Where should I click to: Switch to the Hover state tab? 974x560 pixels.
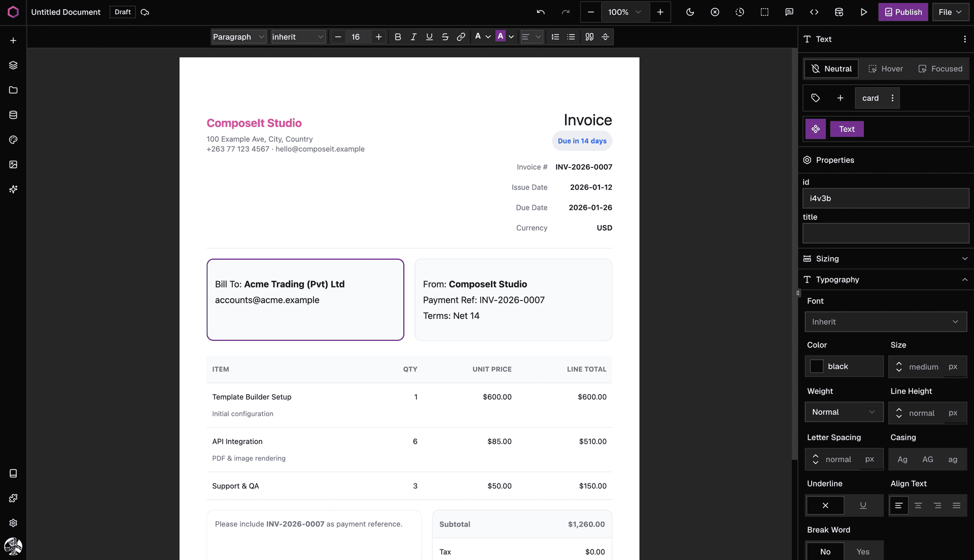click(885, 68)
